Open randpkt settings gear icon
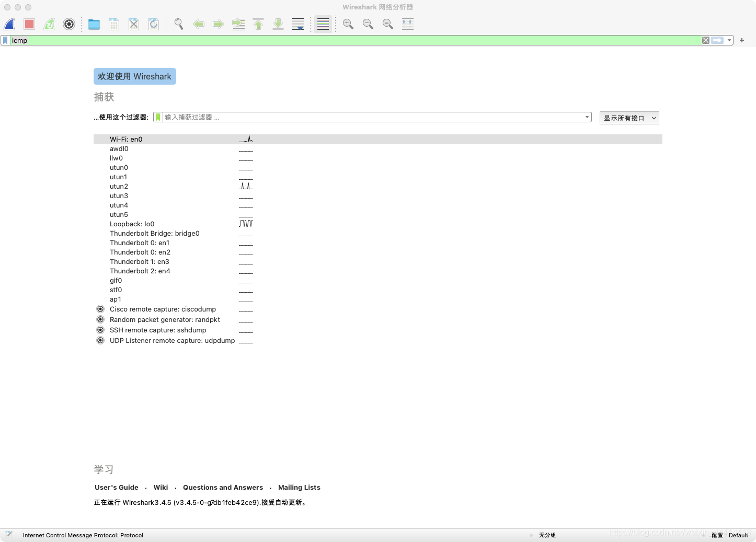Image resolution: width=756 pixels, height=542 pixels. point(100,319)
